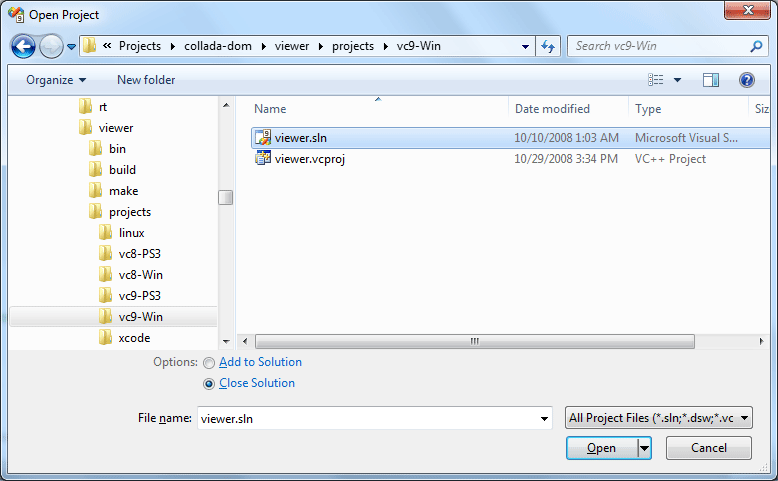Open the recent locations dropdown arrow
The width and height of the screenshot is (778, 481).
click(71, 47)
